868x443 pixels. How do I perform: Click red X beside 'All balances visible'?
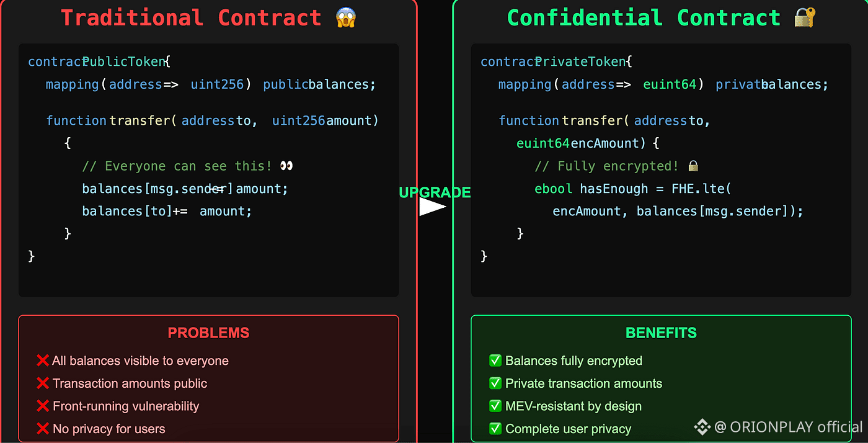tap(43, 360)
